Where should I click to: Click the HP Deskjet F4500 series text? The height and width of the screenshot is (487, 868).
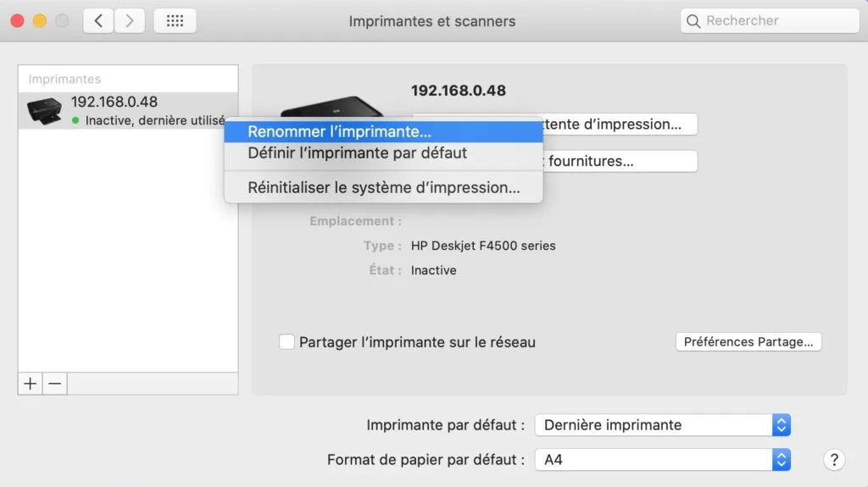point(483,246)
